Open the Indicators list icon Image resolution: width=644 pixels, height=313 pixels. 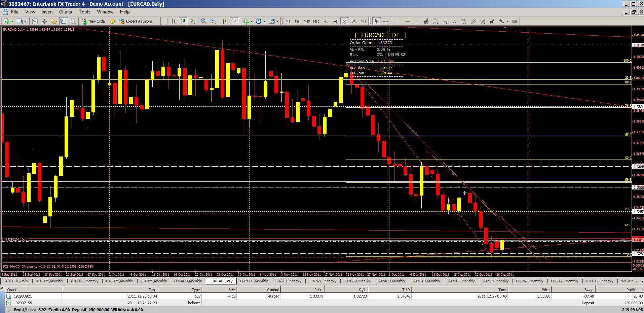pos(246,21)
